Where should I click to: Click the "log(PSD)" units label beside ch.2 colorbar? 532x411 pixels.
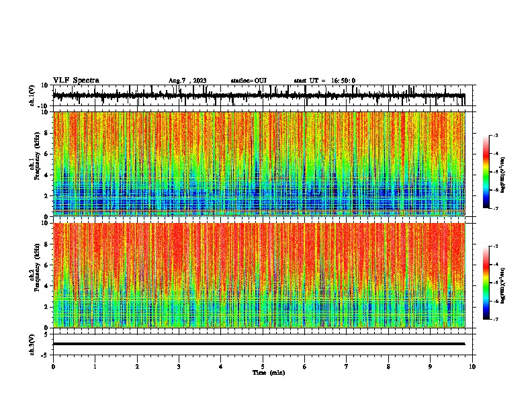[x=502, y=286]
